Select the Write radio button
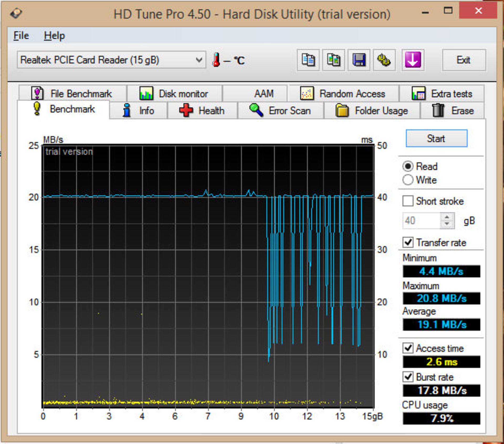 (x=408, y=180)
